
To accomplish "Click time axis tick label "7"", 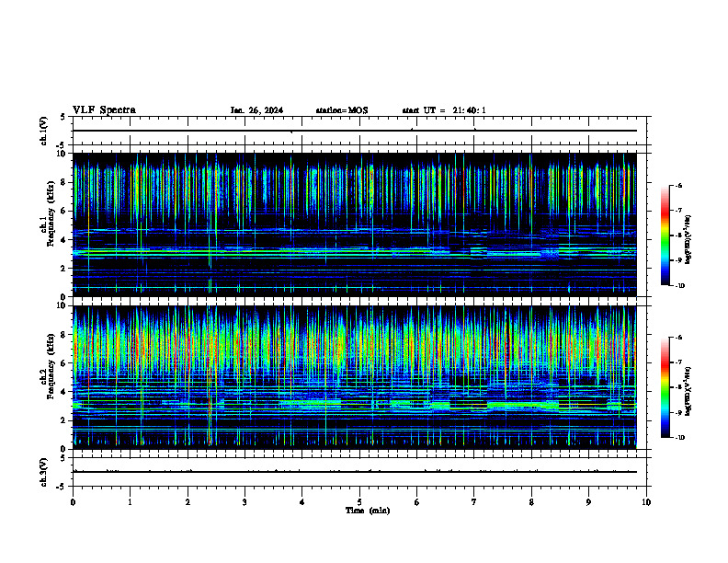I will coord(474,502).
